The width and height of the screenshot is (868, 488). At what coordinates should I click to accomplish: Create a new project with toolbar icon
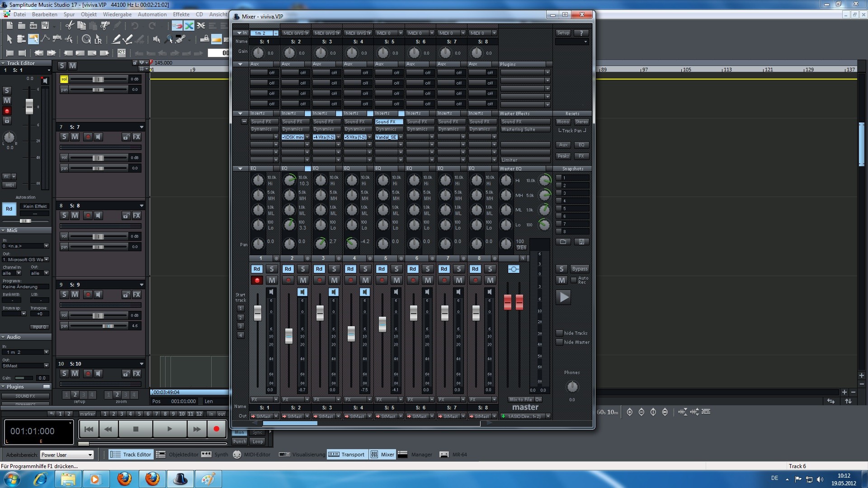(9, 26)
